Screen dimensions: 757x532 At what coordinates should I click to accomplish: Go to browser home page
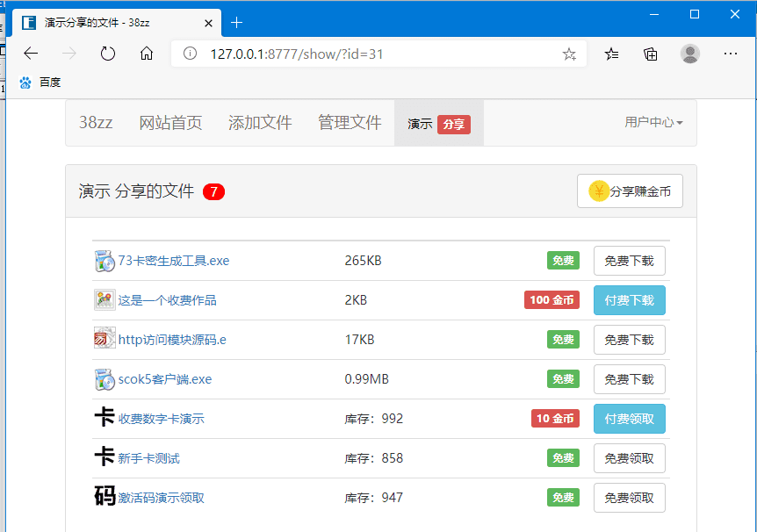pyautogui.click(x=147, y=54)
